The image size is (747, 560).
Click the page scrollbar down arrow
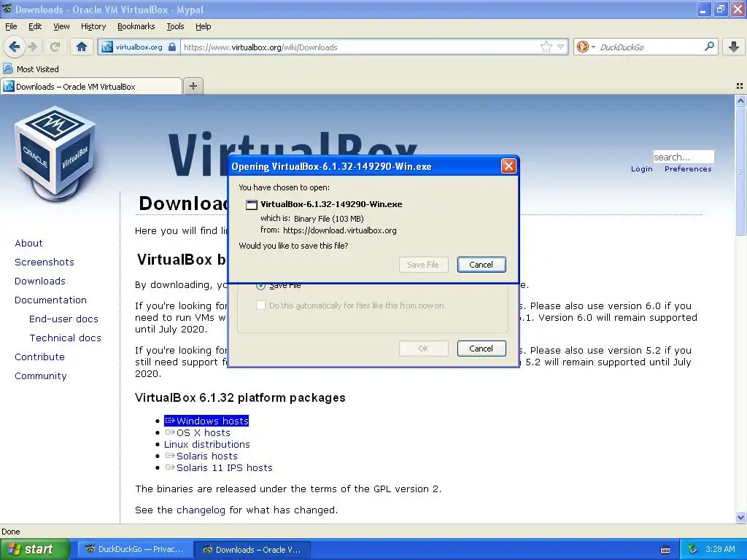point(740,517)
